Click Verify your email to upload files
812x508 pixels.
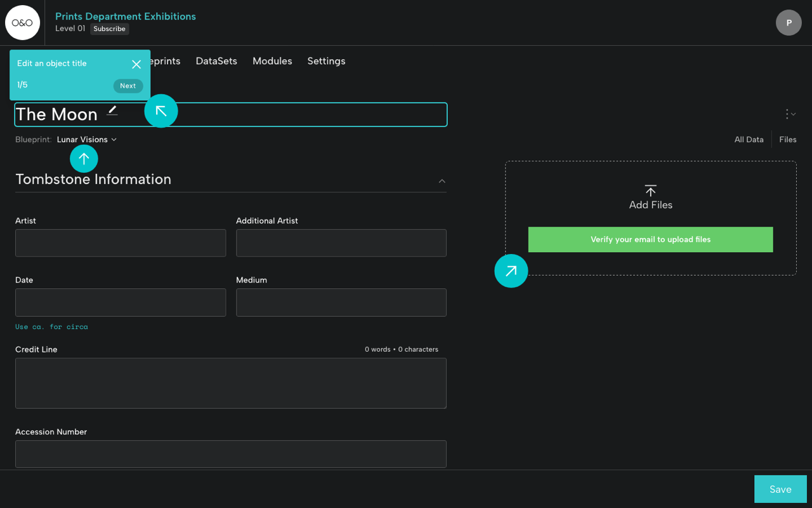(x=650, y=239)
